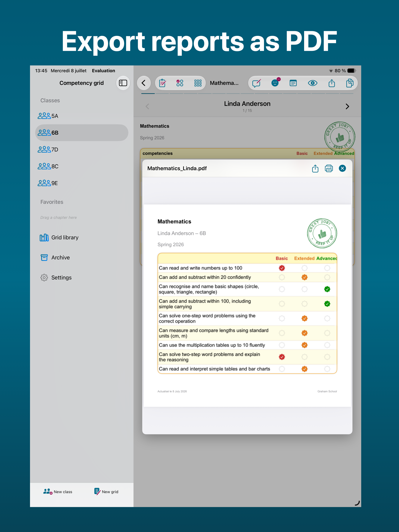
Task: Click the Linda Anderson student name header
Action: (247, 104)
